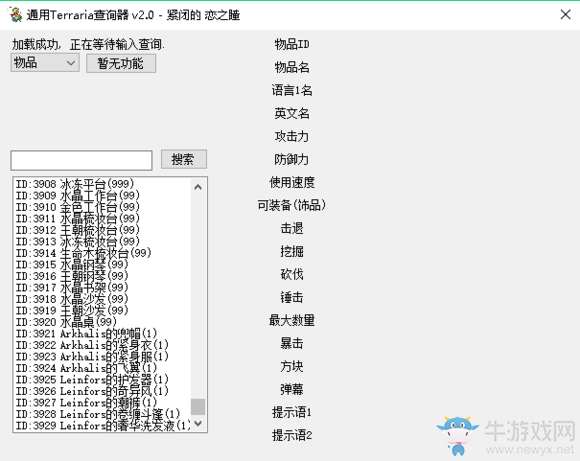The height and width of the screenshot is (461, 580).
Task: Click the Terraria app icon in title bar
Action: point(15,15)
